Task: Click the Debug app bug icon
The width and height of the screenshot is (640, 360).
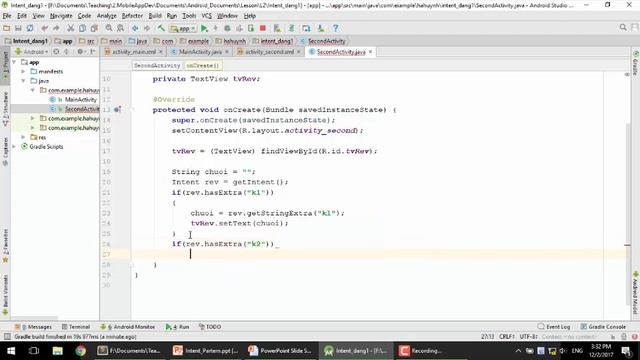Action: pos(227,28)
